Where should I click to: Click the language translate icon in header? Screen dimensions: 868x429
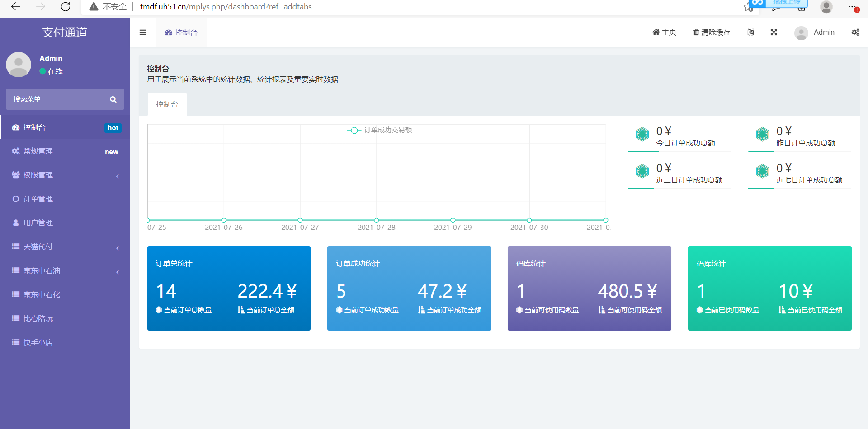tap(751, 33)
